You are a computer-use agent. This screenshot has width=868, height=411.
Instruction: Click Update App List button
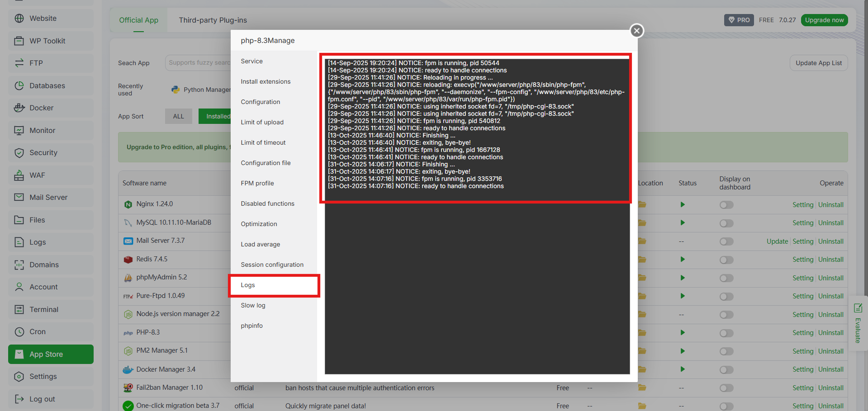click(x=819, y=63)
